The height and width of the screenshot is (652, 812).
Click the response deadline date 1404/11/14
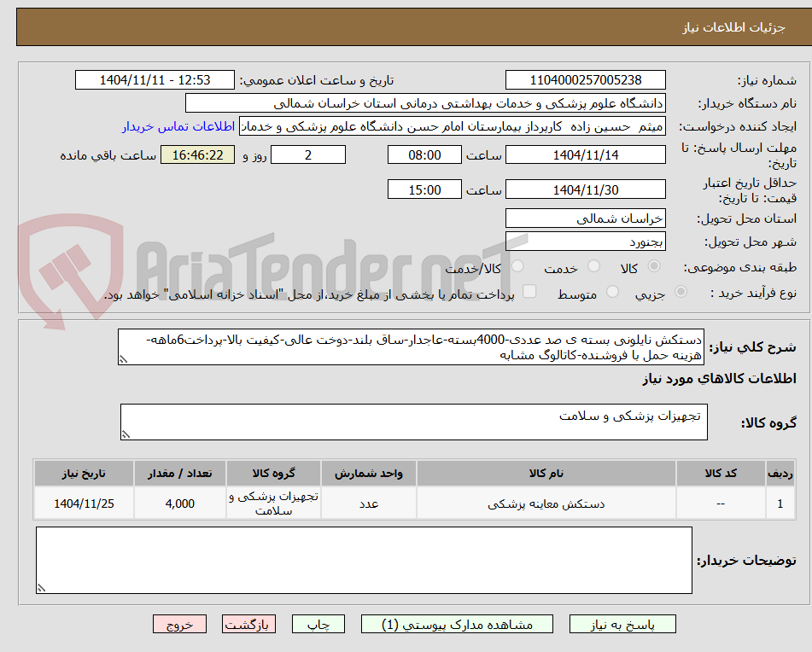pos(585,154)
